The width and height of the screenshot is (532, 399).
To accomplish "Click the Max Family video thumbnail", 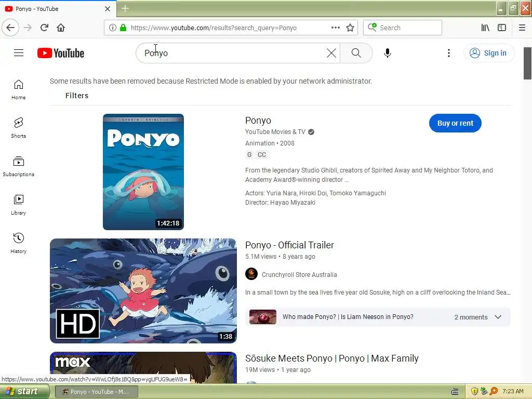I will 143,367.
